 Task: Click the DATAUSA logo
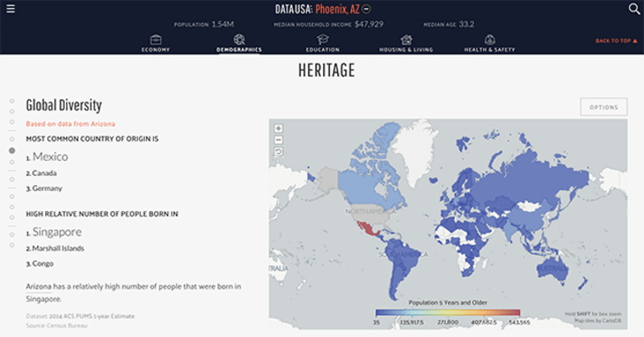pos(294,9)
